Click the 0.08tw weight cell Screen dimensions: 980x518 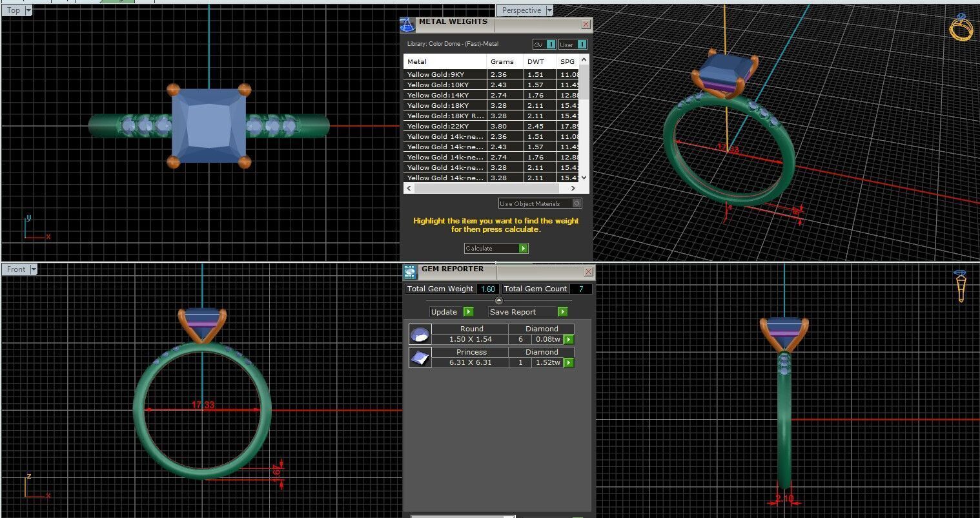click(548, 339)
